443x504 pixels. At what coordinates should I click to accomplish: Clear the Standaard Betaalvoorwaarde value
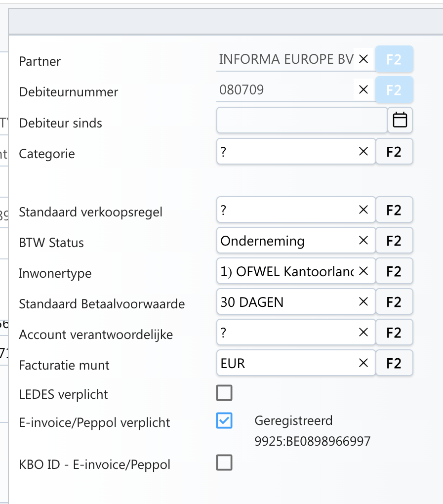point(363,302)
